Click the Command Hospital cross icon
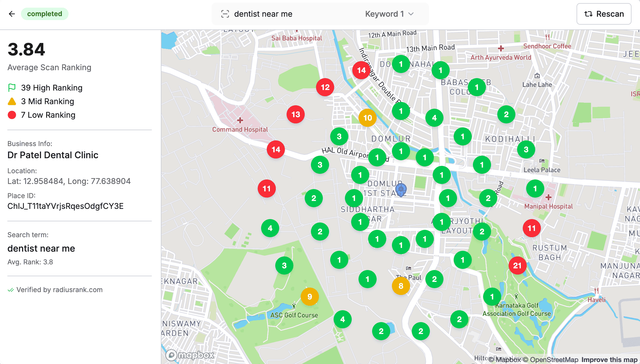Image resolution: width=640 pixels, height=364 pixels. [x=240, y=121]
